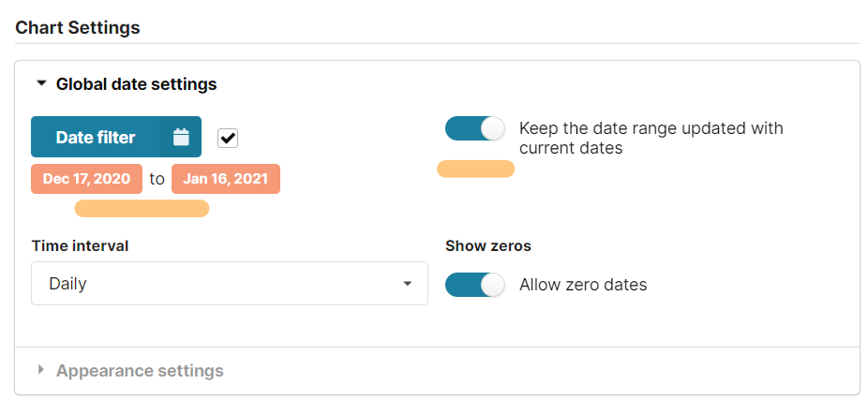The height and width of the screenshot is (399, 868).
Task: Select the Jan 16, 2021 end date
Action: [226, 179]
